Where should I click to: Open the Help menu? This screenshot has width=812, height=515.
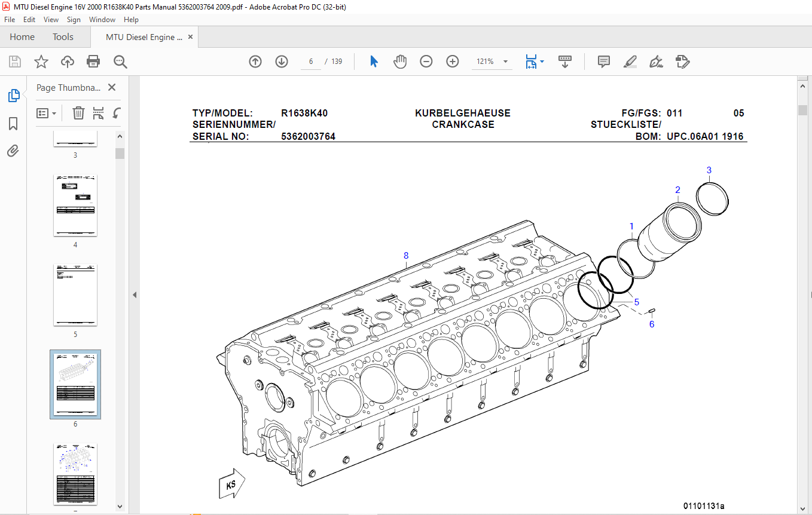pos(131,20)
